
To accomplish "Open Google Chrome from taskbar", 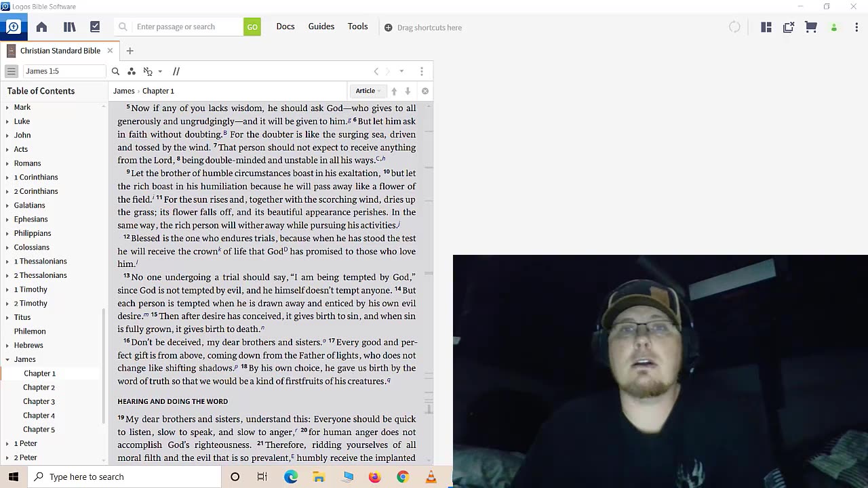I will [x=403, y=477].
